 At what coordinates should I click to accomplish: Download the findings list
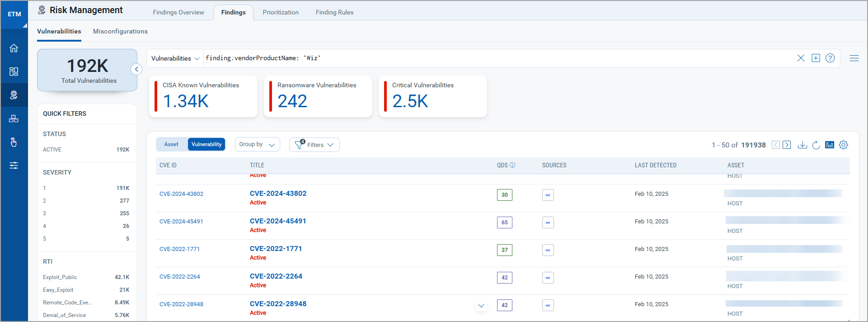pyautogui.click(x=802, y=145)
